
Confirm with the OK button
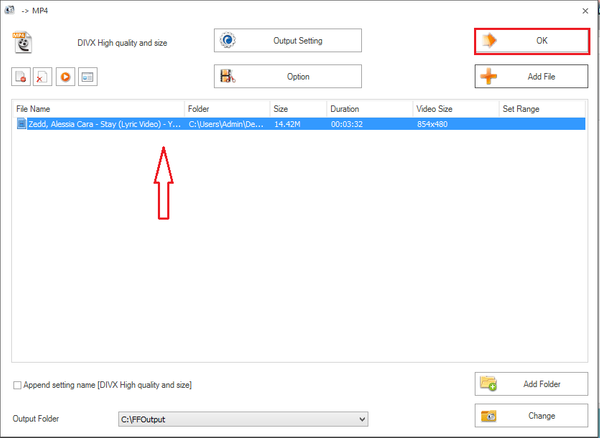pyautogui.click(x=530, y=41)
